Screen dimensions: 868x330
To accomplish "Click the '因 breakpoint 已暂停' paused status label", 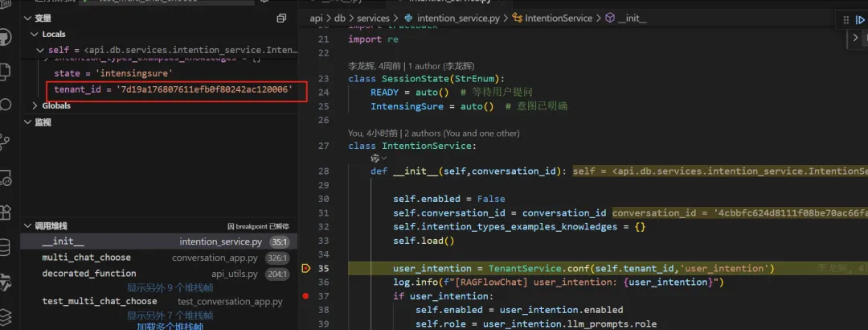I will [x=258, y=227].
